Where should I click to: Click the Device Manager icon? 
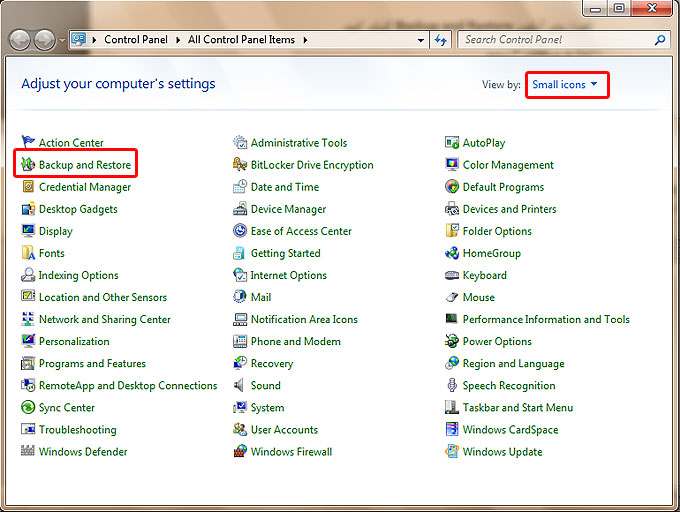coord(240,209)
